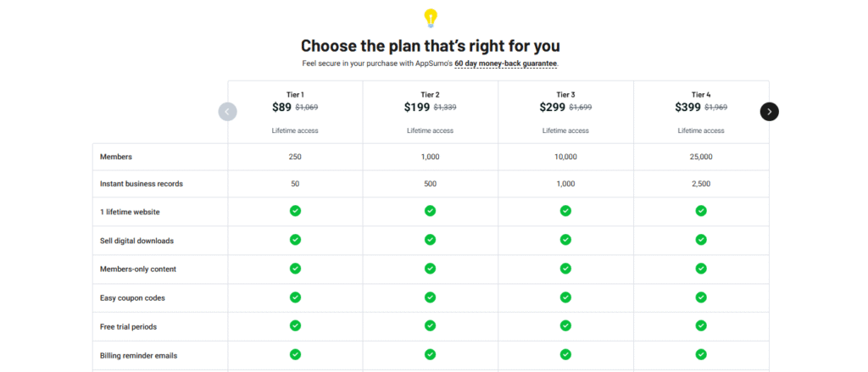Click Tier 1 checkmark for 1 lifetime website
This screenshot has height=372, width=868.
[x=295, y=211]
